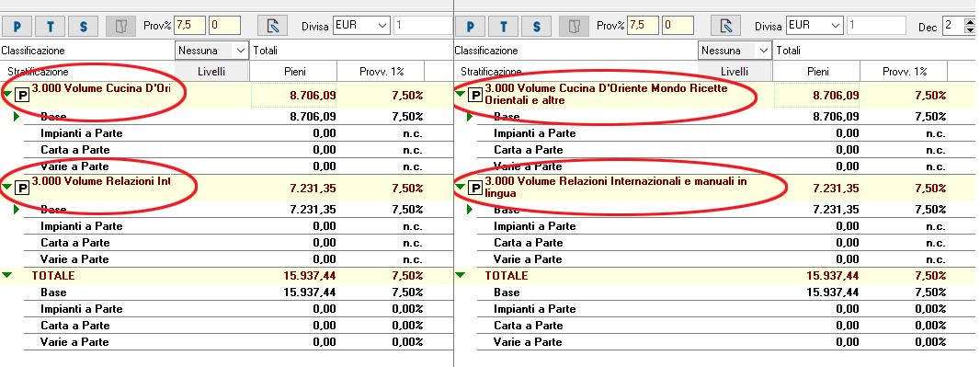980x367 pixels.
Task: Expand the second Base row in right panel
Action: 470,209
